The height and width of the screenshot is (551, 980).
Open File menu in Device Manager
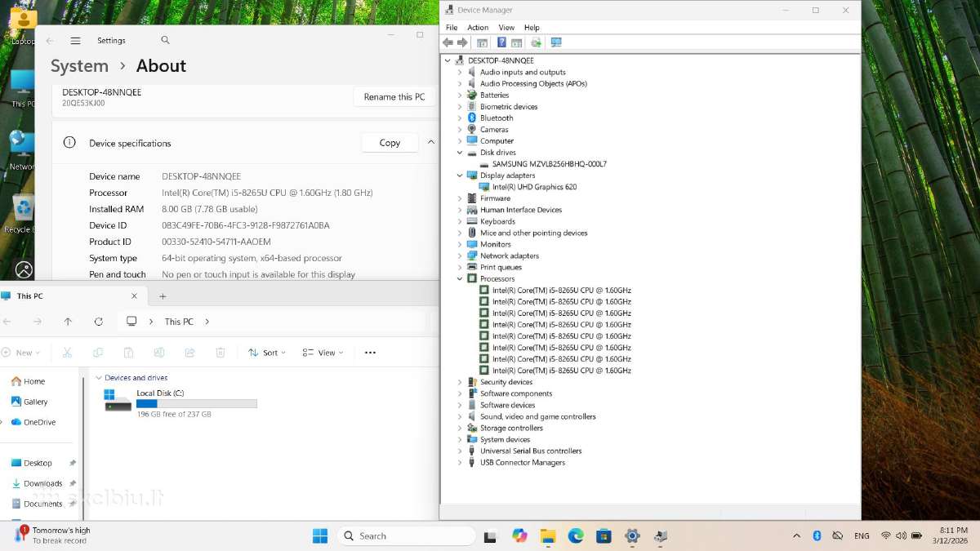pyautogui.click(x=452, y=28)
